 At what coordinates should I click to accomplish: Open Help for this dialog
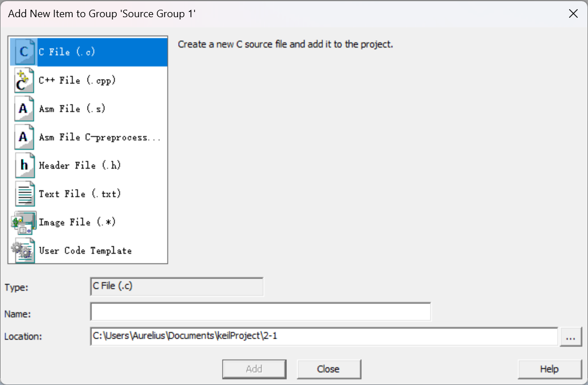coord(549,369)
